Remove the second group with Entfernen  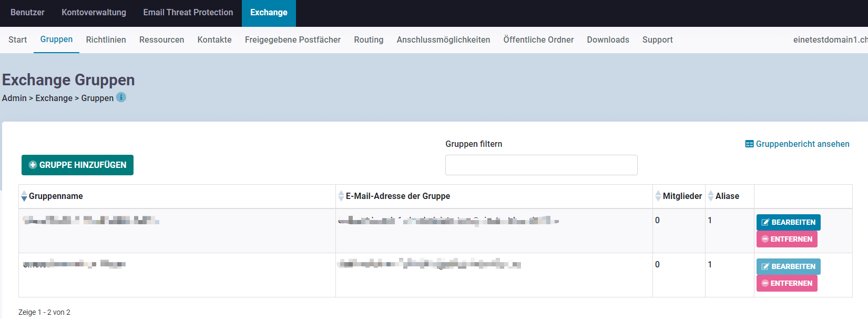click(787, 283)
